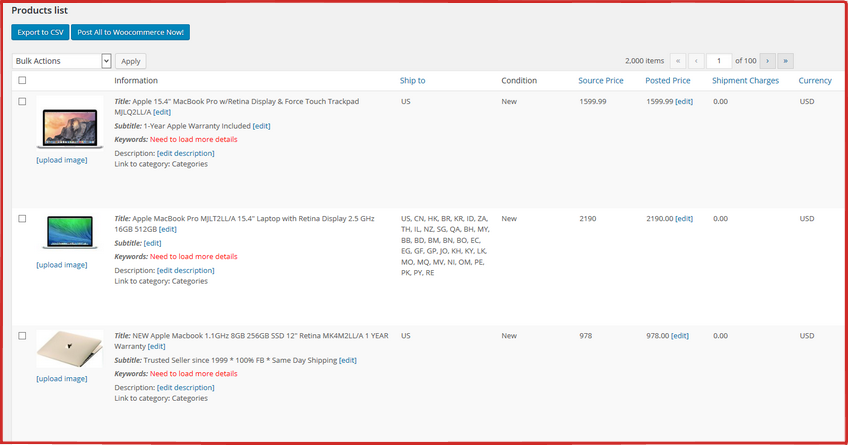Open MacBook Pro Yosemite wallpaper thumbnail

click(x=70, y=124)
